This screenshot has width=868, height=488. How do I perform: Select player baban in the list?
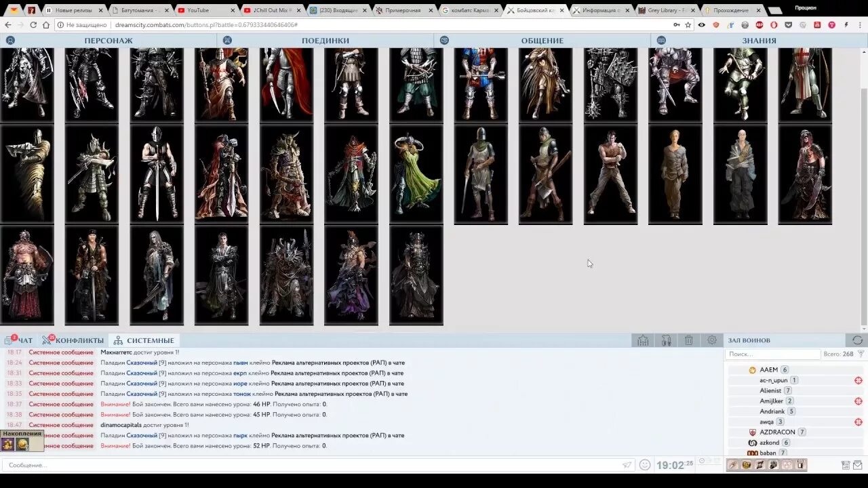coord(768,453)
